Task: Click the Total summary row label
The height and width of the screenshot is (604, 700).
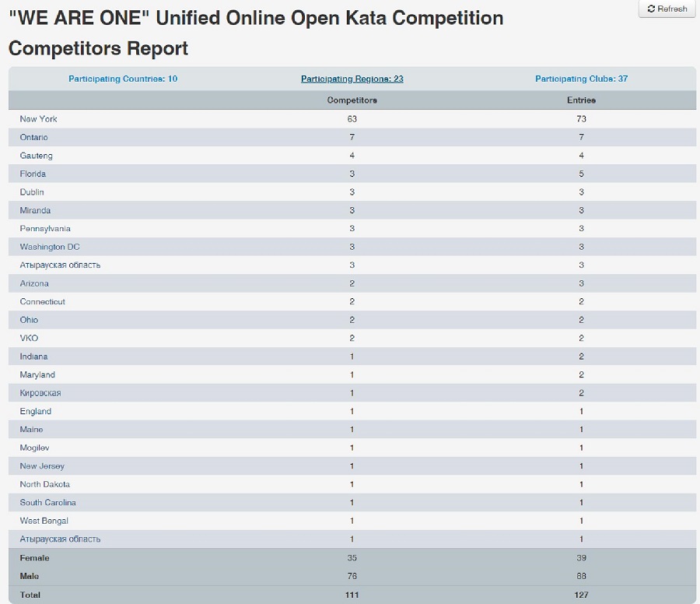Action: pos(30,595)
